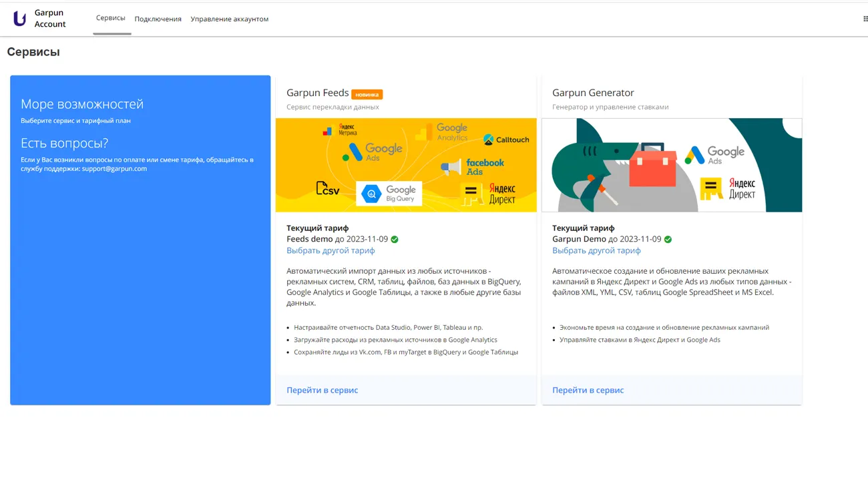The image size is (868, 488).
Task: Choose another tariff for Garpun Generator
Action: [x=596, y=250]
